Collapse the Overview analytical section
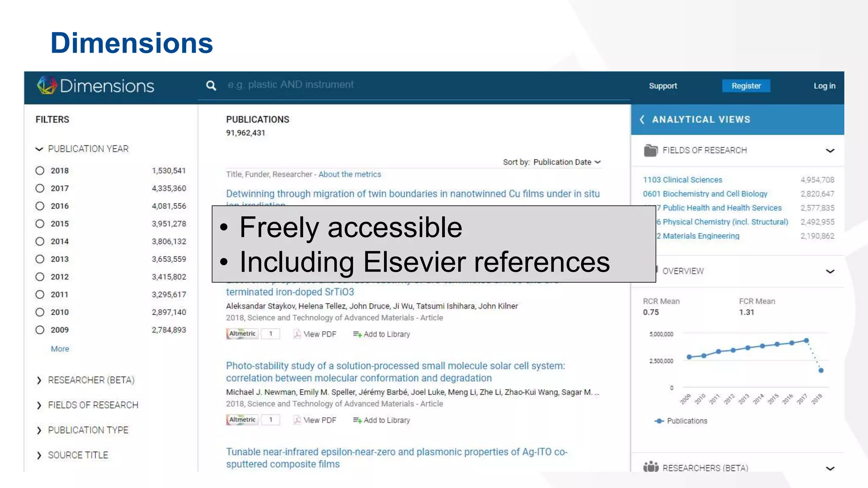 coord(830,271)
